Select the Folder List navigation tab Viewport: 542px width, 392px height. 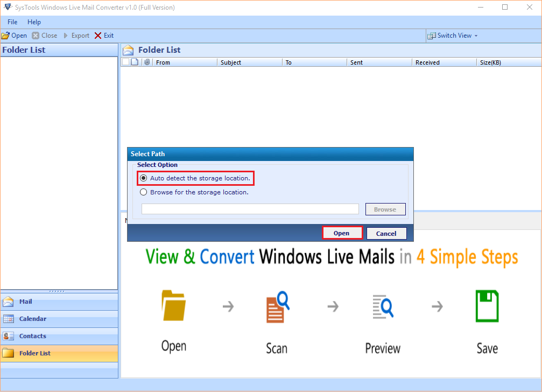point(59,353)
